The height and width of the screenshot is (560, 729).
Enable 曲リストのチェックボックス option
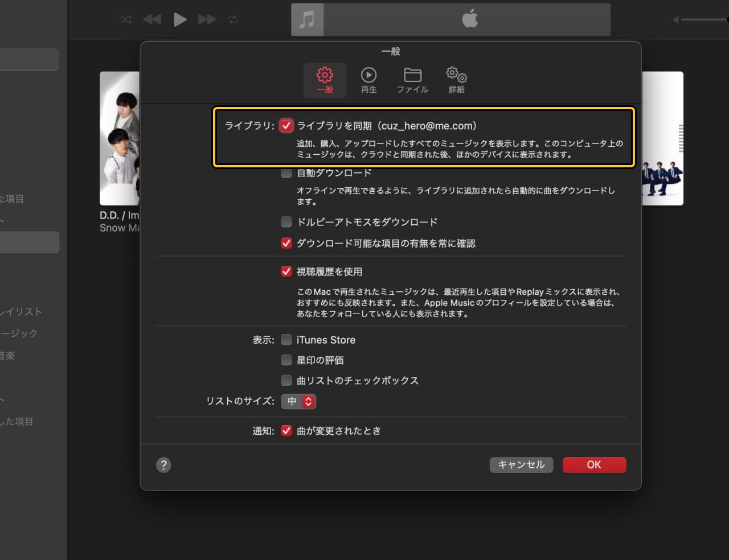click(286, 380)
